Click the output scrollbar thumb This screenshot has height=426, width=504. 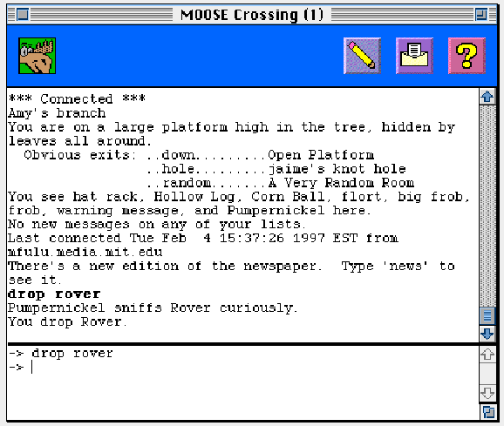[487, 316]
